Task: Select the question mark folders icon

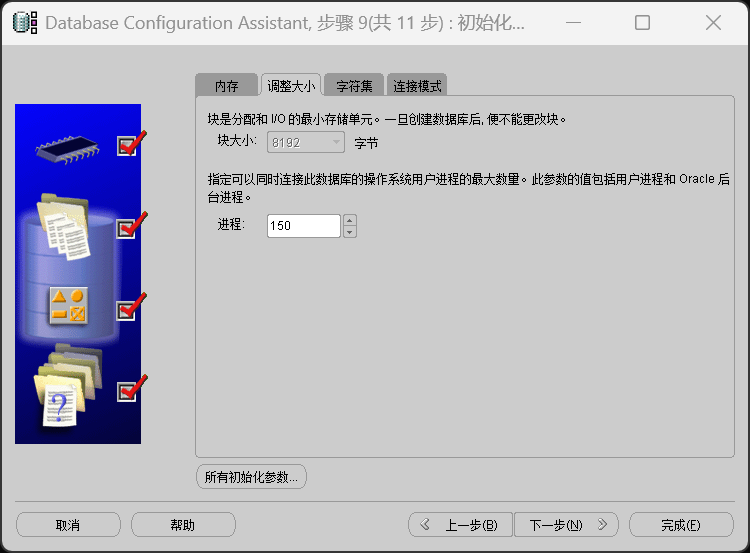Action: click(x=68, y=386)
